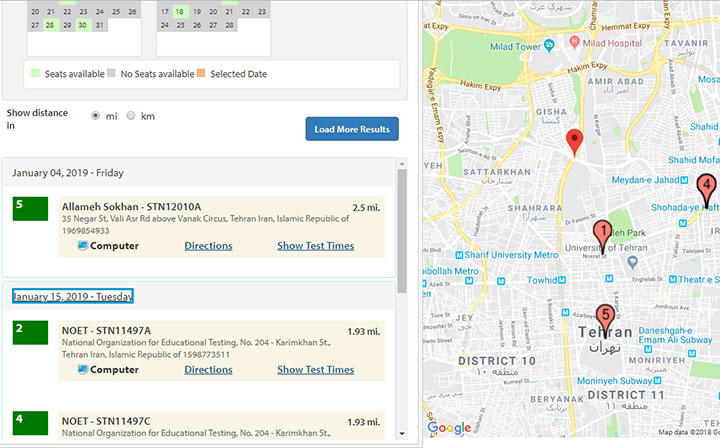Click the Sharif University Metro station icon

(459, 255)
